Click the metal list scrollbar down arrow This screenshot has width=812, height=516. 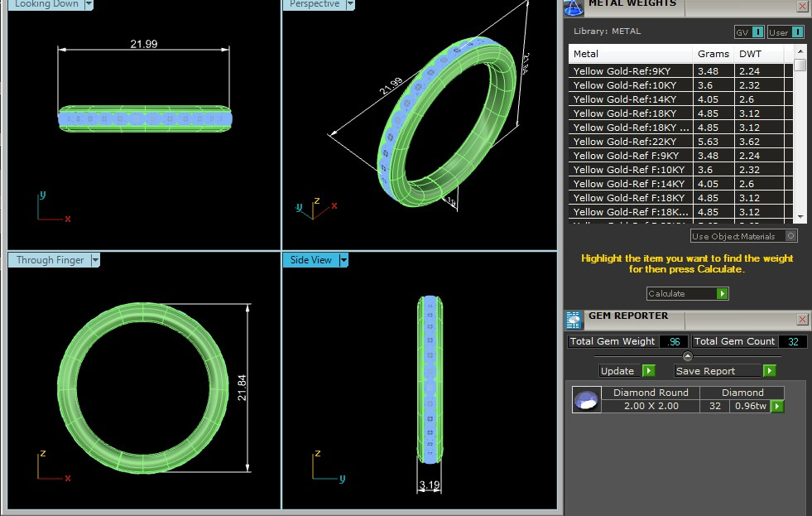tap(800, 217)
